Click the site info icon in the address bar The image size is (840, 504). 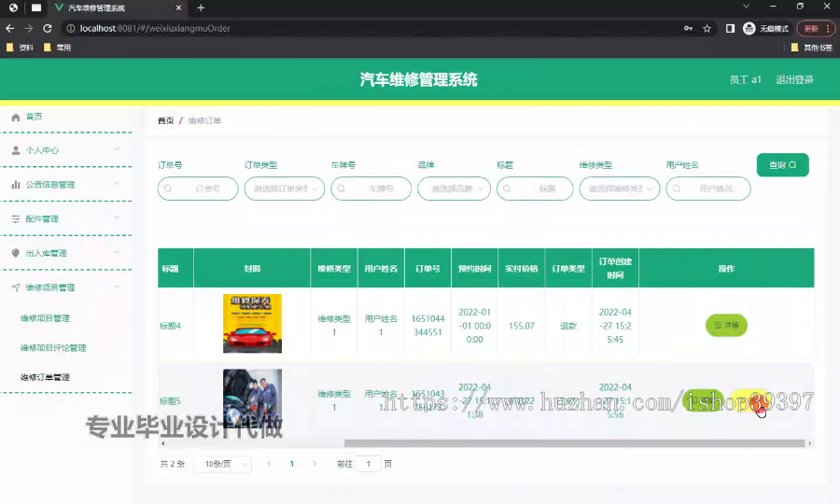click(70, 28)
